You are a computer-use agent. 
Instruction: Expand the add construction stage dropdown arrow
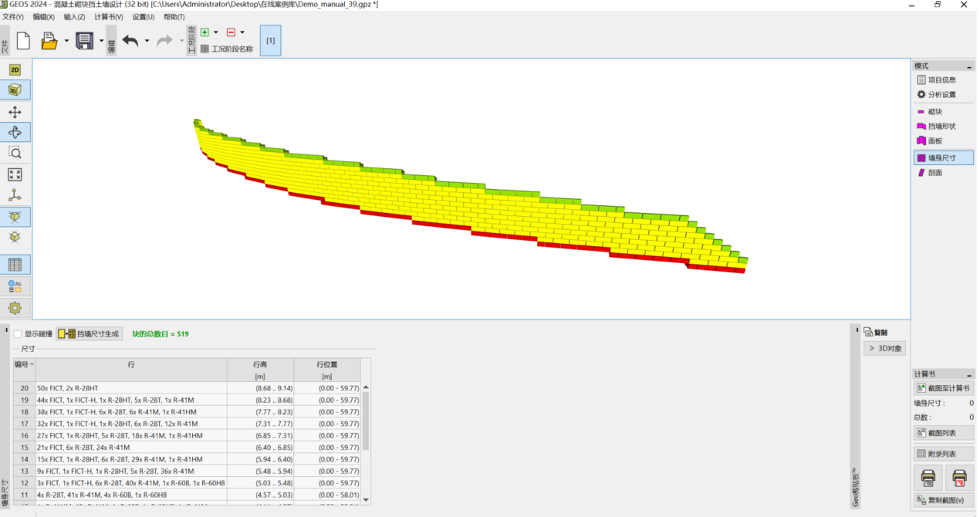pos(216,32)
